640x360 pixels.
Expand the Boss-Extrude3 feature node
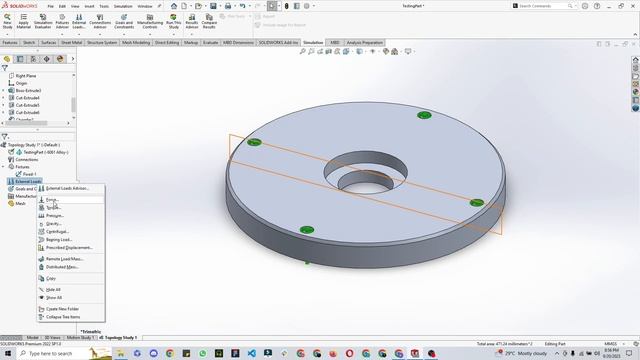click(4, 91)
